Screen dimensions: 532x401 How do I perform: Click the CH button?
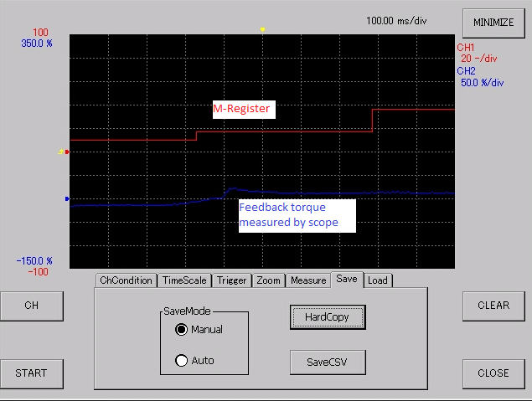pos(32,306)
